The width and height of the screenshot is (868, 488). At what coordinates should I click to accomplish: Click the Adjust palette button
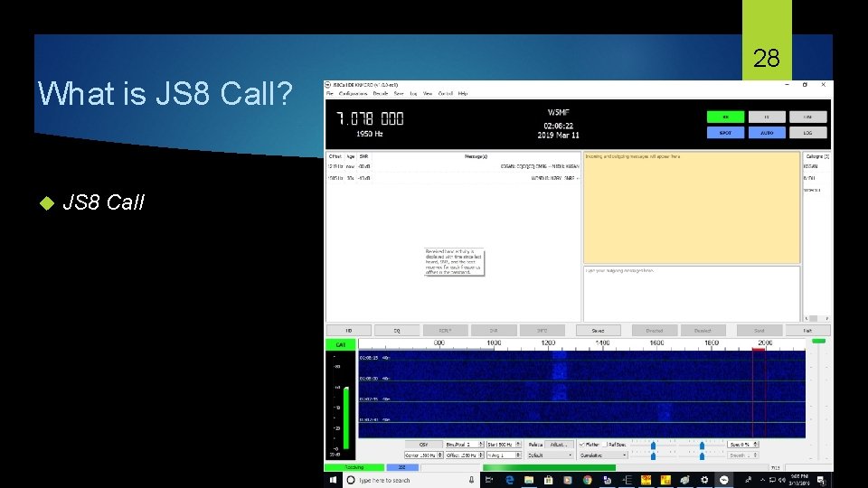point(559,445)
